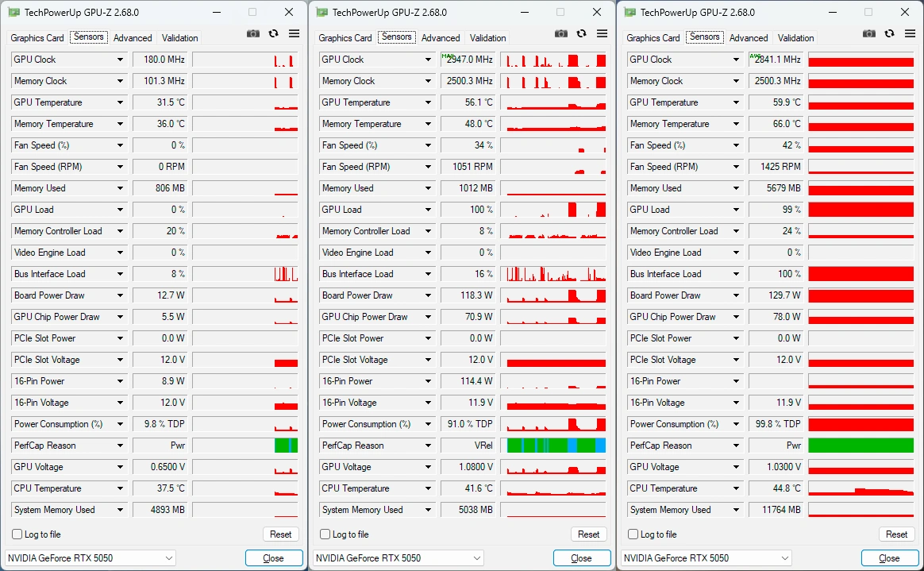Click the Close button in middle window
The image size is (924, 571).
[582, 558]
